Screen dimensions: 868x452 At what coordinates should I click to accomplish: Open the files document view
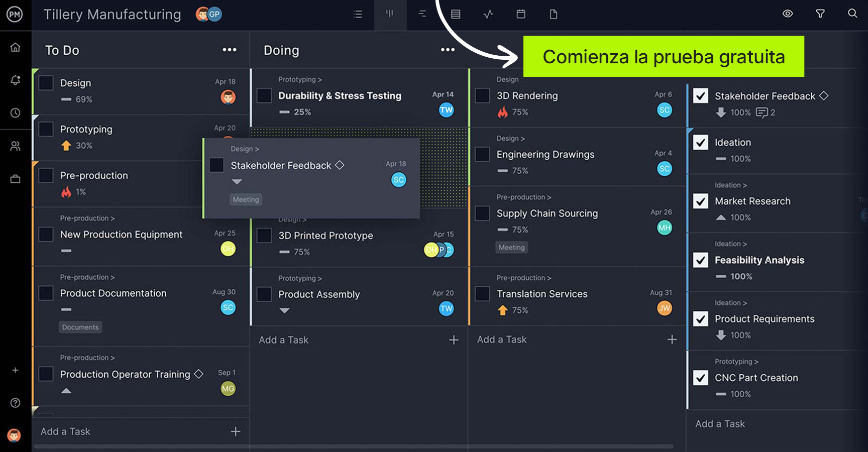click(554, 14)
